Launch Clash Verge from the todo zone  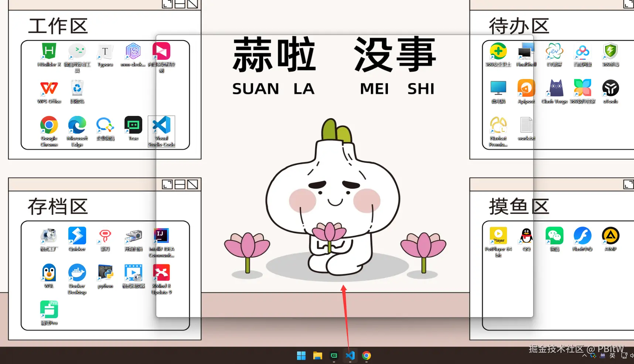pos(554,89)
